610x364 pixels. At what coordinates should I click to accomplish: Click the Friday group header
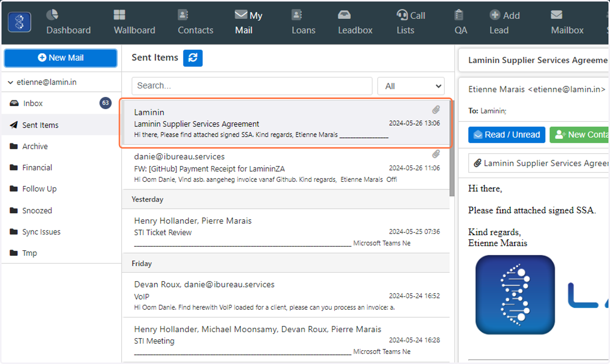[286, 263]
